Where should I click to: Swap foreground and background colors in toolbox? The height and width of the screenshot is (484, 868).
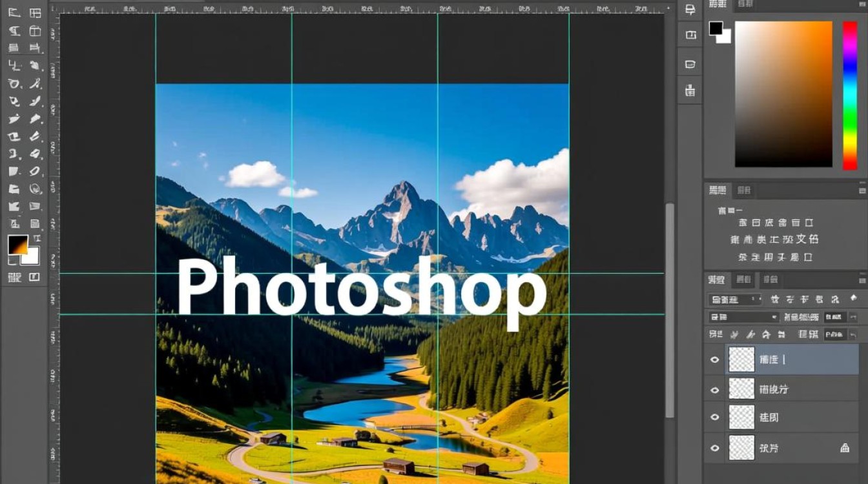[x=36, y=239]
